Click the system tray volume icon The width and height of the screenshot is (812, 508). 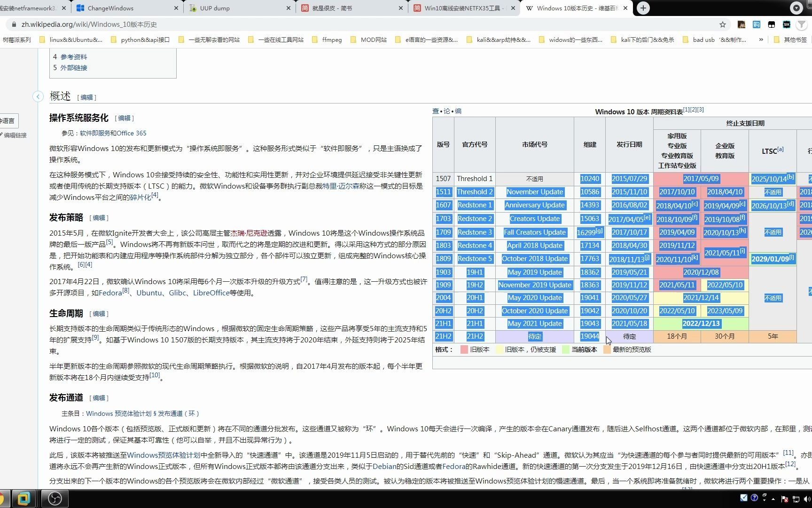click(808, 499)
